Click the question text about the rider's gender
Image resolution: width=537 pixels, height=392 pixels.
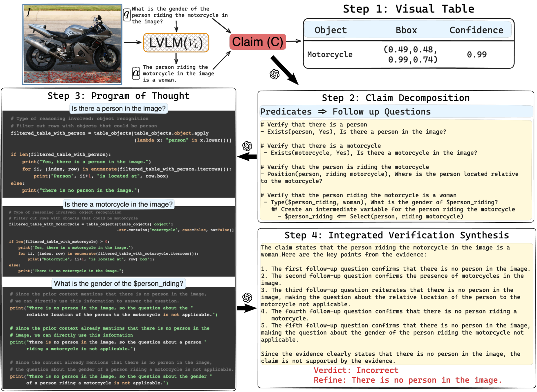point(179,15)
